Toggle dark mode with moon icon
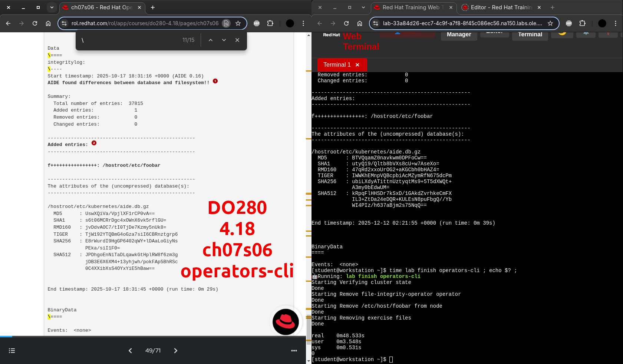This screenshot has width=623, height=364. pos(562,33)
